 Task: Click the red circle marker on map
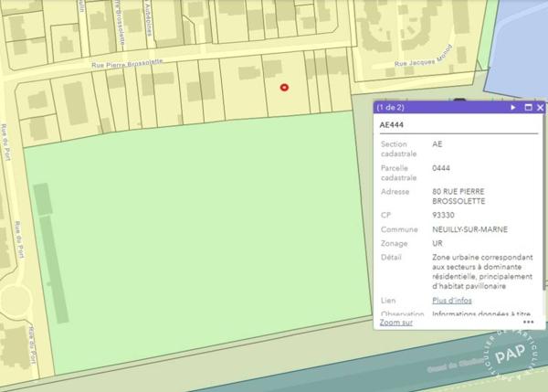click(284, 88)
